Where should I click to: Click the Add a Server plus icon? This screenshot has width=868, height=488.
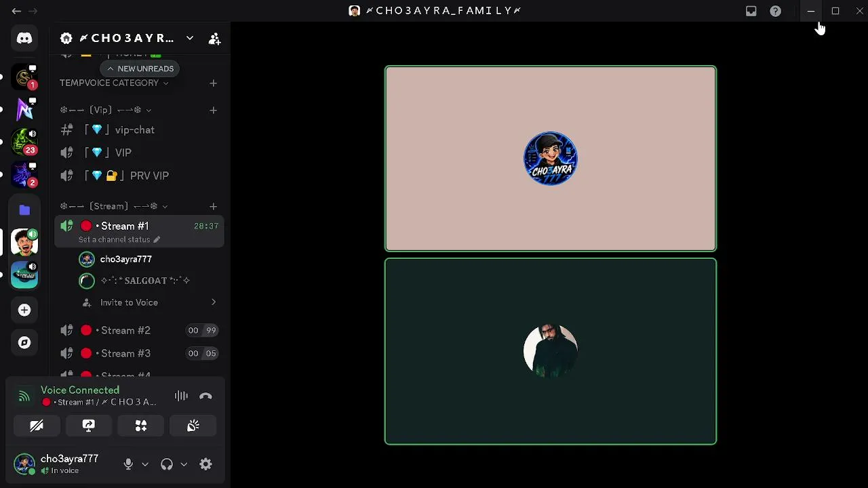[x=24, y=310]
